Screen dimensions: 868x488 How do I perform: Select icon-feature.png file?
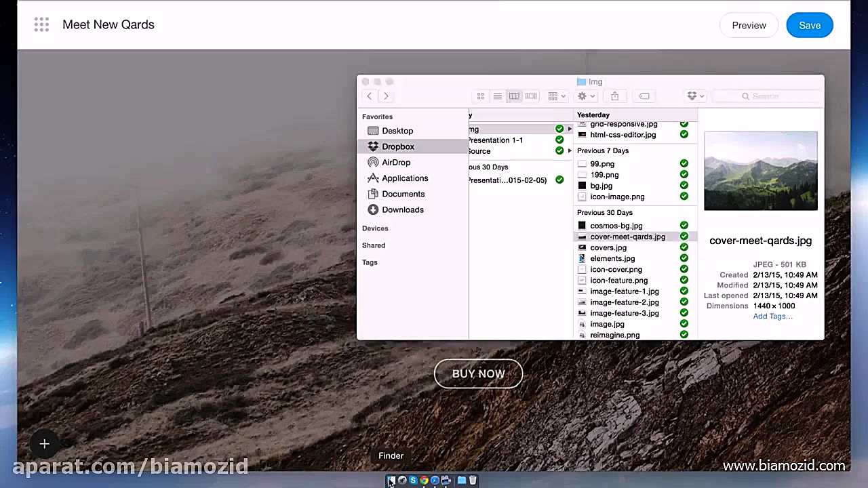[x=618, y=280]
